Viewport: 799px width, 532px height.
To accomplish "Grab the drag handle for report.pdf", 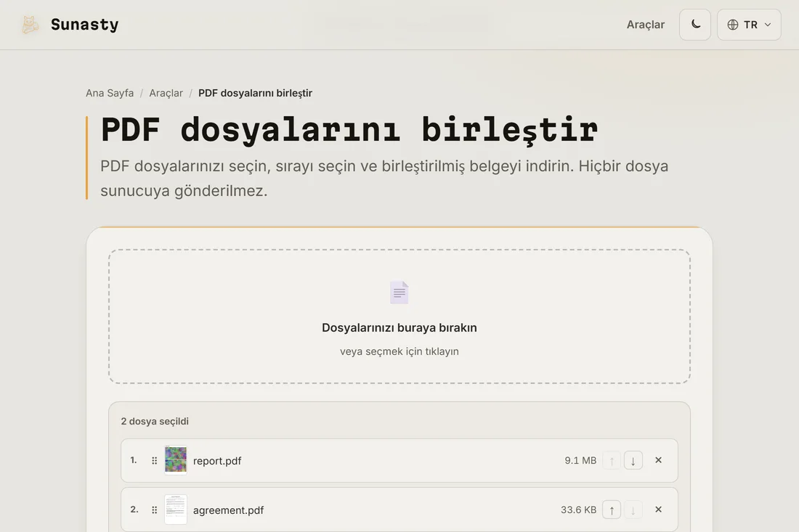I will pyautogui.click(x=155, y=460).
